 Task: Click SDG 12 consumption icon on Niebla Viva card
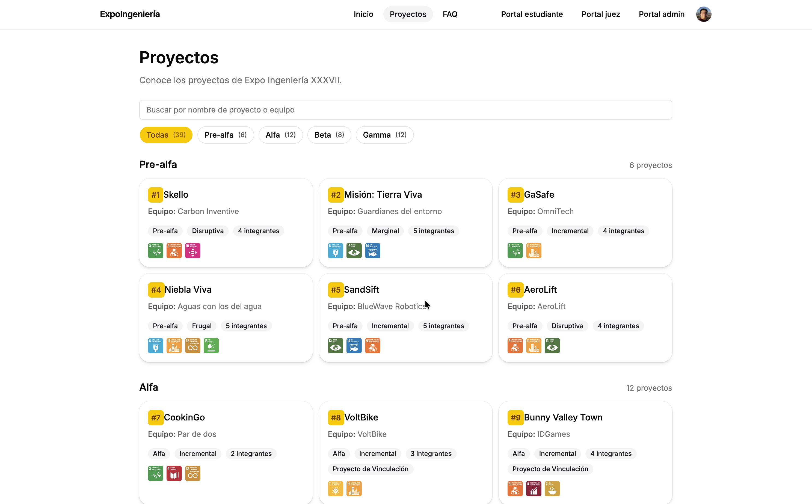tap(193, 346)
